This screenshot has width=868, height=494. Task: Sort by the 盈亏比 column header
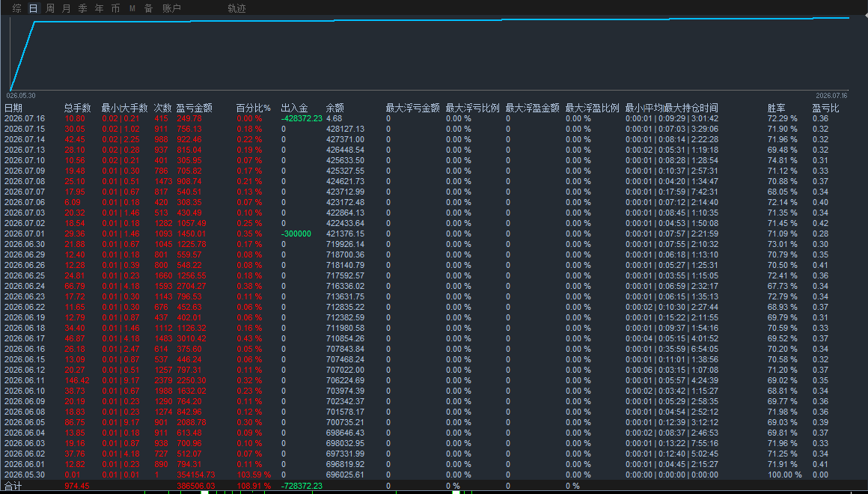tap(826, 108)
